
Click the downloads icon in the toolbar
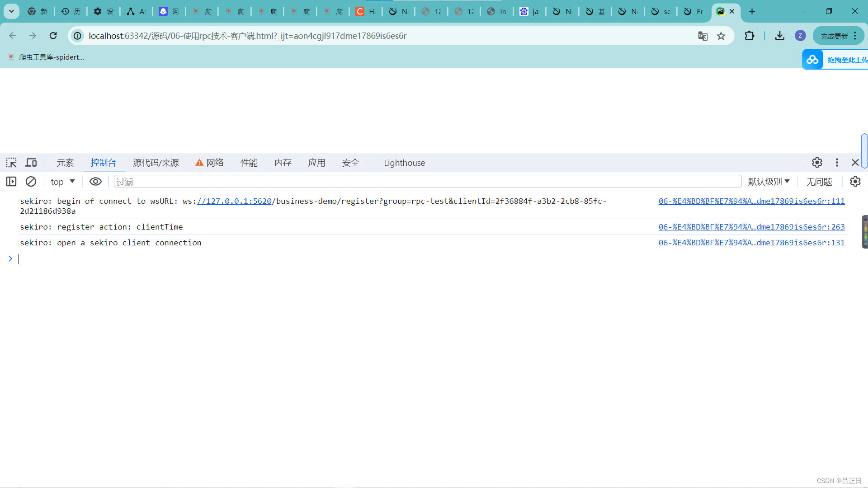pyautogui.click(x=780, y=36)
